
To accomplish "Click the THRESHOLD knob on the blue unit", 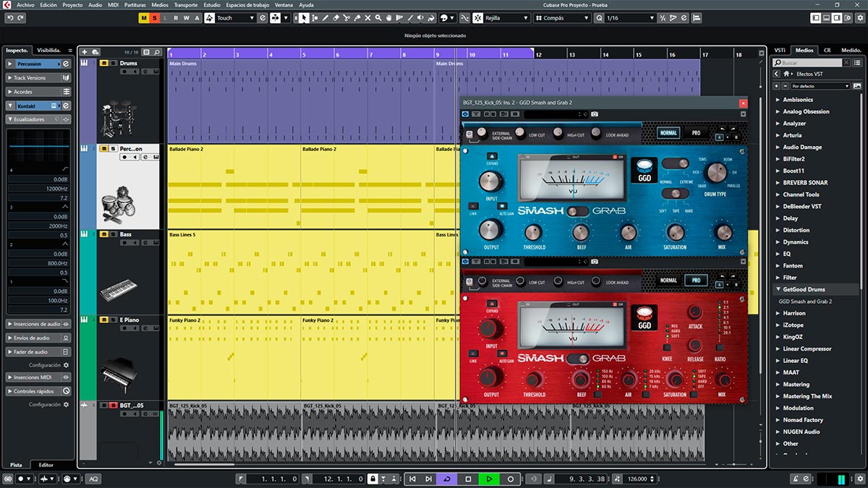I will coord(534,232).
